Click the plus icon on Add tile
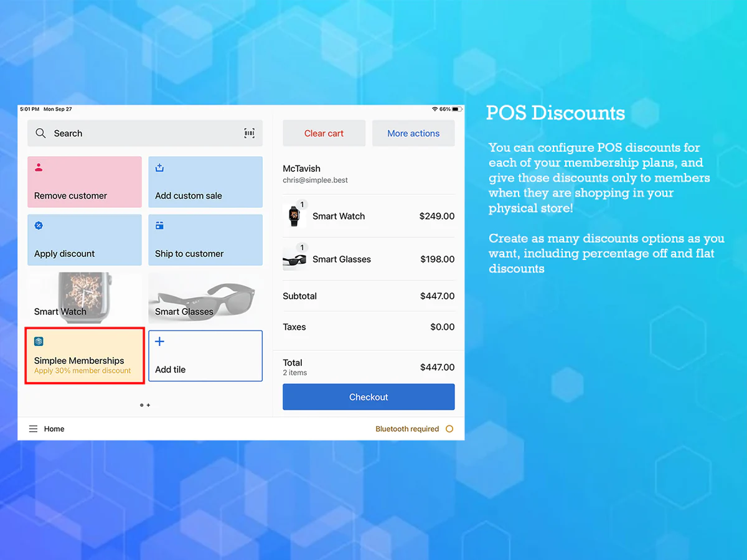This screenshot has width=747, height=560. coord(159,342)
